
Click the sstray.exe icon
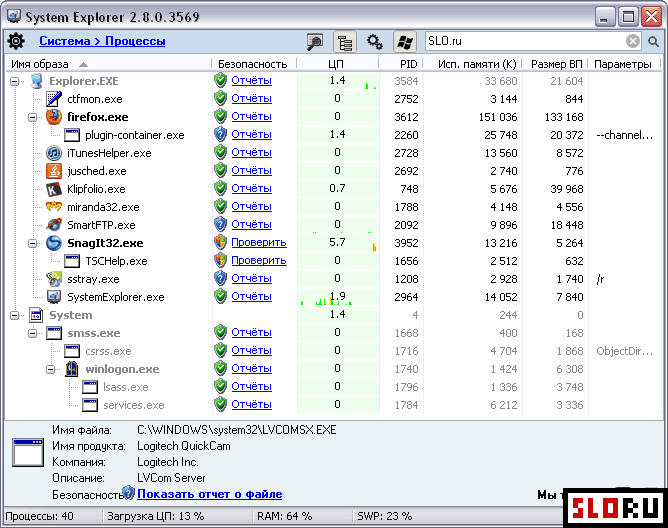(x=54, y=279)
